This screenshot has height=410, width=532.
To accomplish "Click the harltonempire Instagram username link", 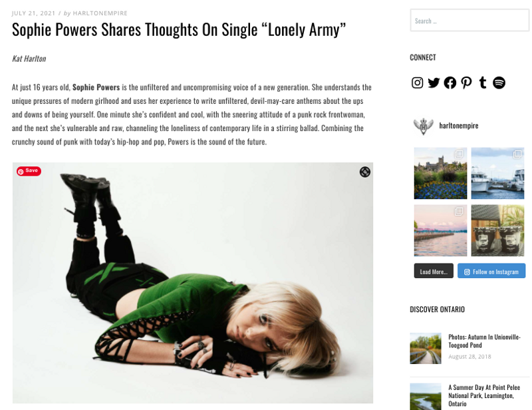I will click(459, 126).
